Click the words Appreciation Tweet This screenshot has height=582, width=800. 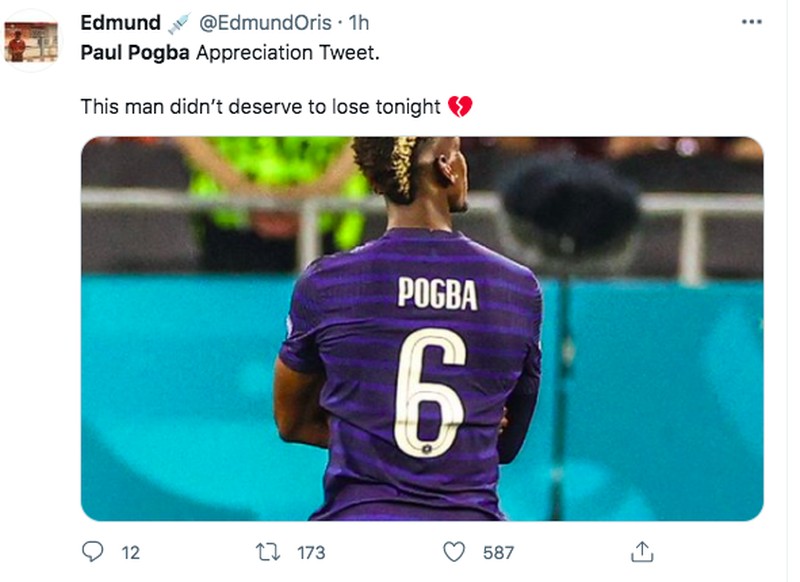pos(288,52)
